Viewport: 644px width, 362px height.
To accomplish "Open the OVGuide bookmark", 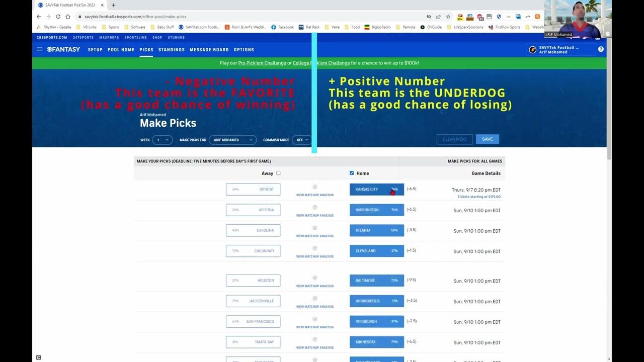I will pos(431,27).
